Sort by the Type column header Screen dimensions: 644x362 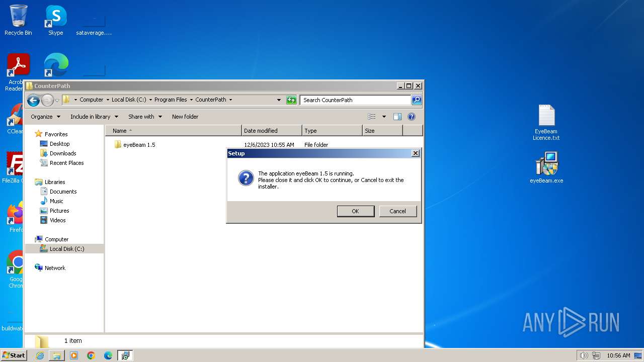332,131
